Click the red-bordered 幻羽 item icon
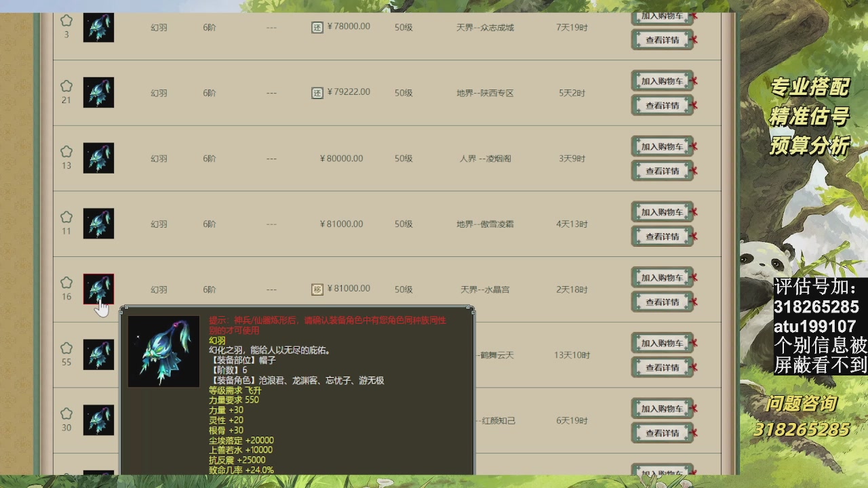 coord(98,289)
